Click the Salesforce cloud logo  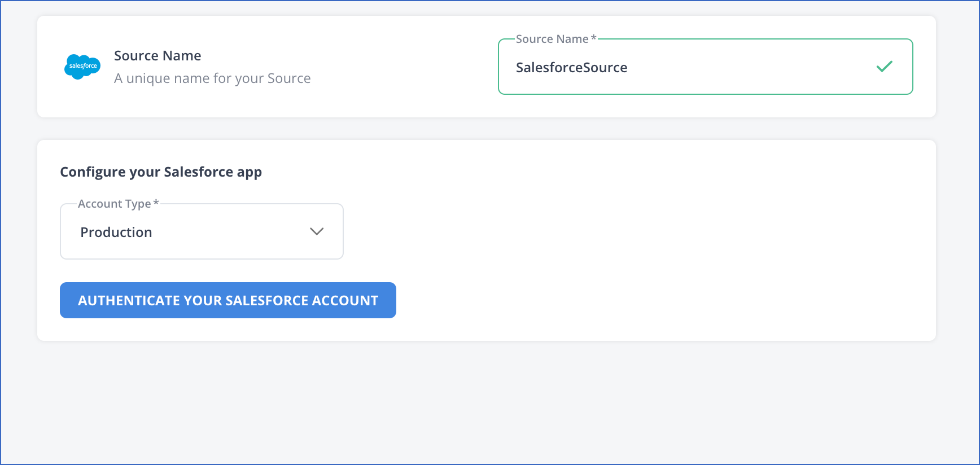tap(82, 67)
